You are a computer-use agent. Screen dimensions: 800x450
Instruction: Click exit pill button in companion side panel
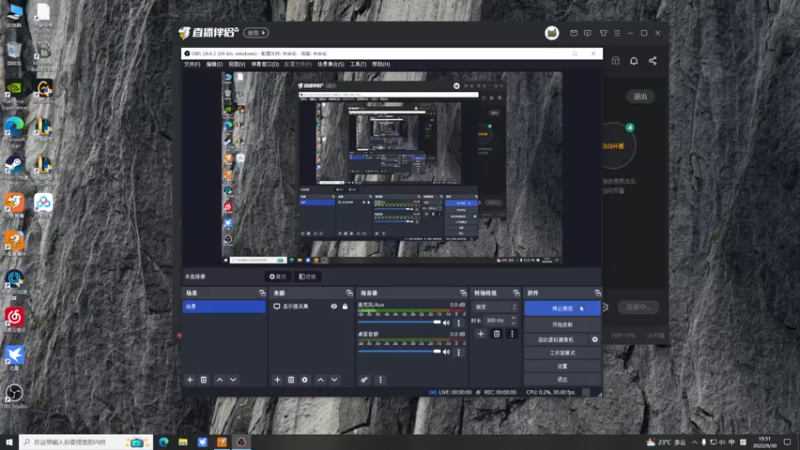click(640, 96)
